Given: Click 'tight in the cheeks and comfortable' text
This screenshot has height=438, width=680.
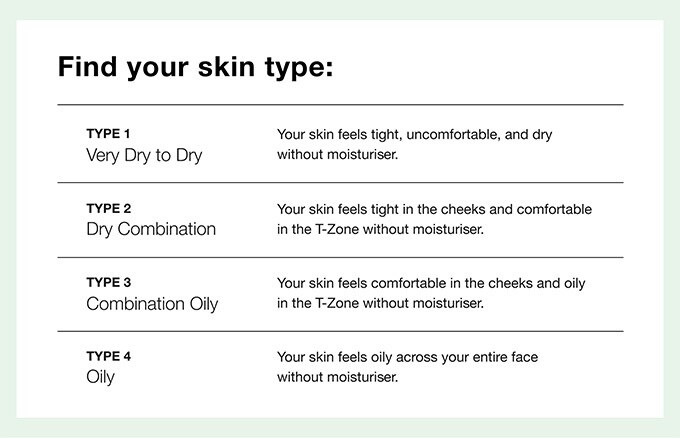Looking at the screenshot, I should point(481,209).
